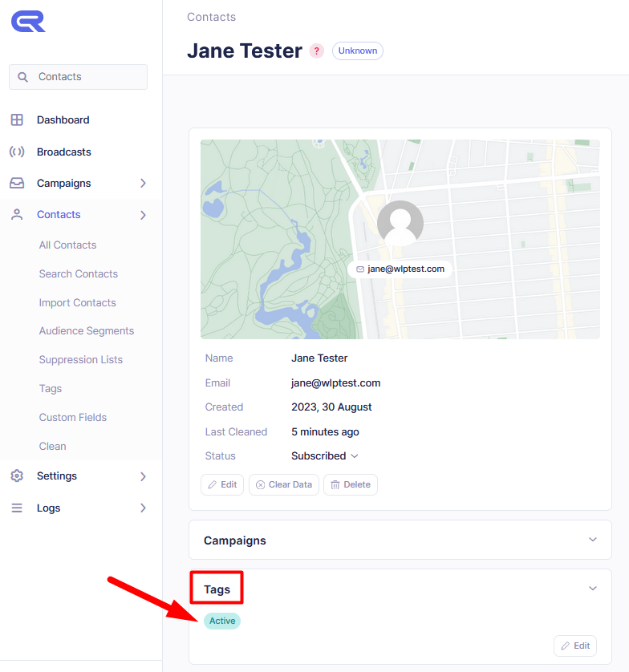This screenshot has width=629, height=672.
Task: Click the Campaigns panel heading
Action: 235,540
